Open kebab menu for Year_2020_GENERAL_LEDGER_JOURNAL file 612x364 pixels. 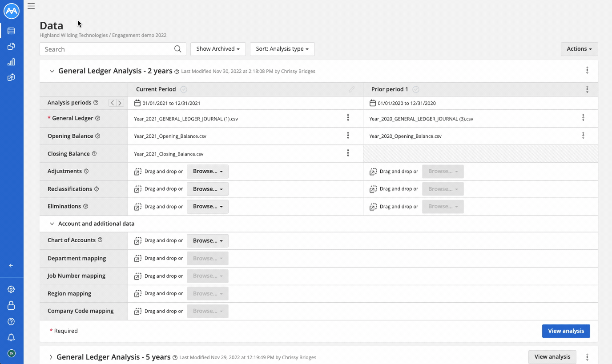583,118
